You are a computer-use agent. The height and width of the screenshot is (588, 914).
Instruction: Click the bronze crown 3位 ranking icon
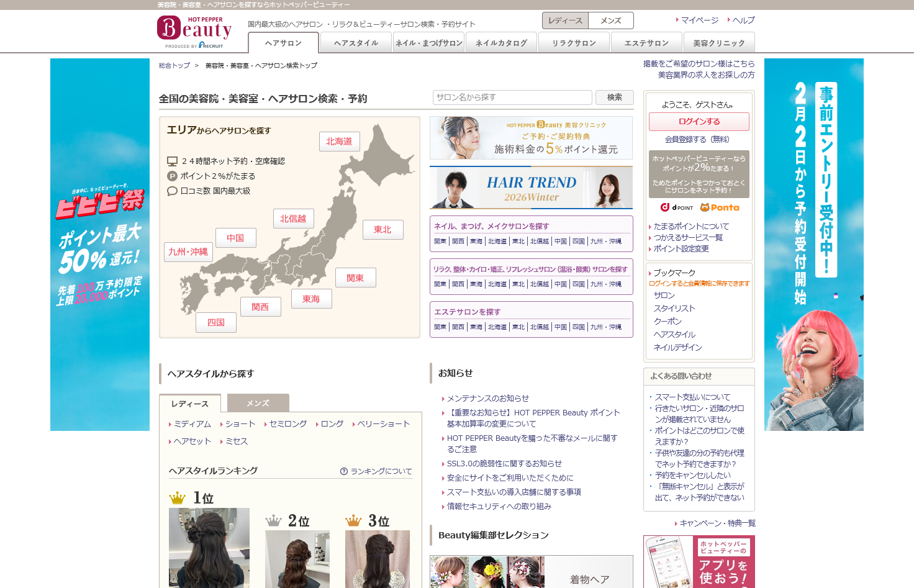coord(353,521)
